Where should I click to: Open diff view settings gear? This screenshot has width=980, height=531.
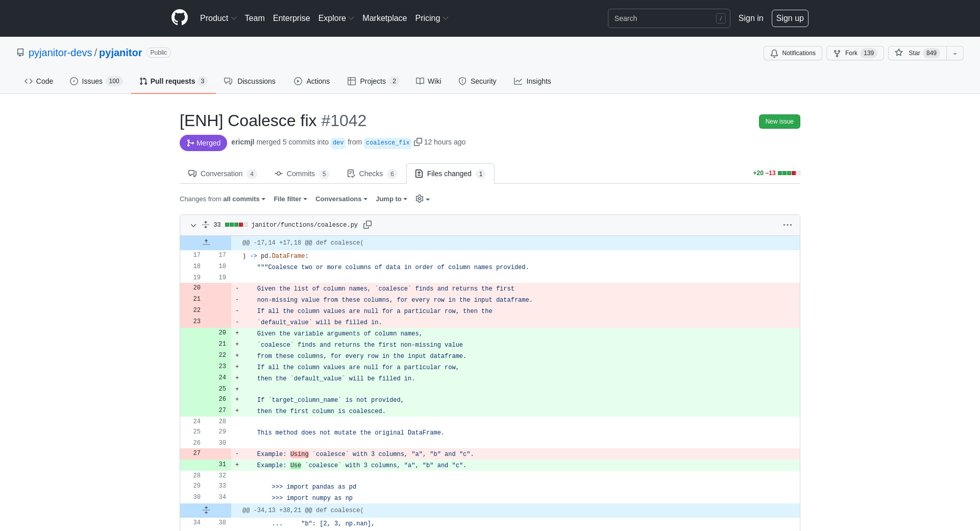[422, 199]
